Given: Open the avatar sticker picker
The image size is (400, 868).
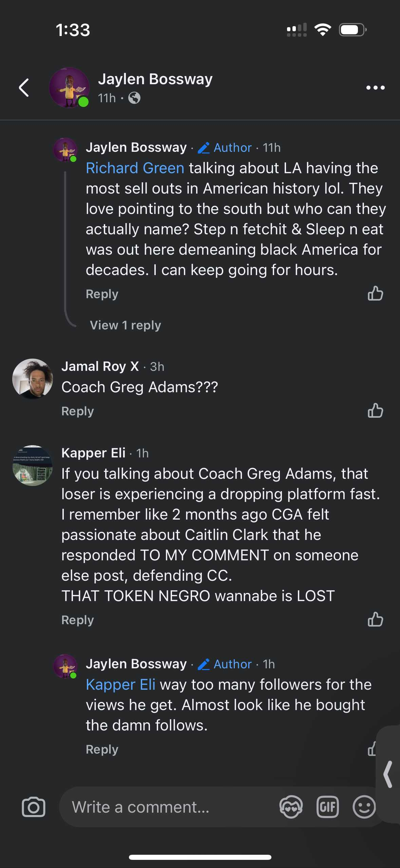Looking at the screenshot, I should pyautogui.click(x=291, y=807).
